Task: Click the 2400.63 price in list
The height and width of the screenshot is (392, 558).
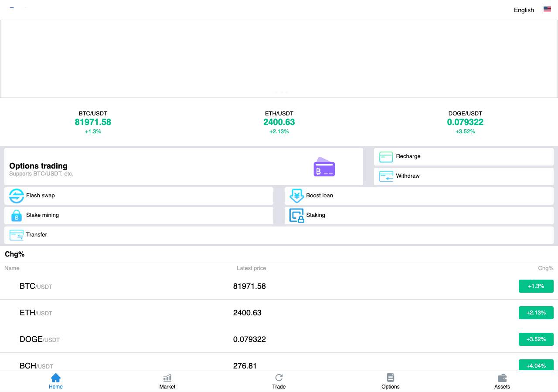Action: (x=247, y=313)
